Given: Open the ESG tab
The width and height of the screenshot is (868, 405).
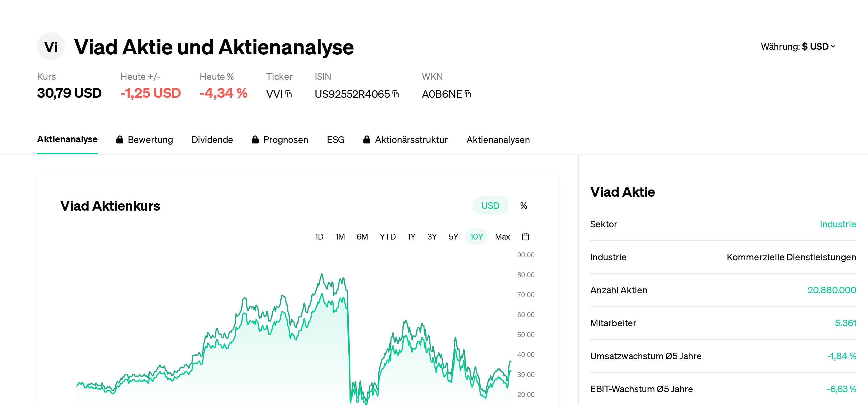Looking at the screenshot, I should tap(335, 139).
